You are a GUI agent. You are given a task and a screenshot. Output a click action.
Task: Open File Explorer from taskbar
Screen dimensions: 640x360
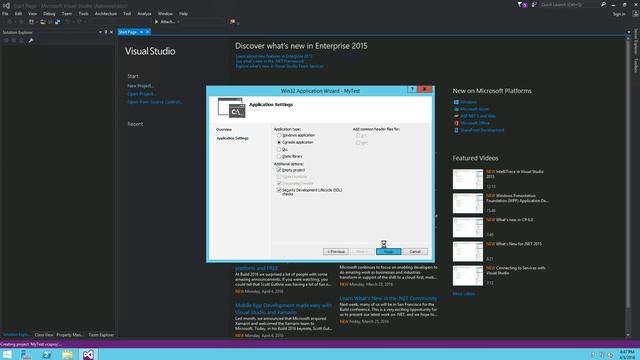click(67, 354)
